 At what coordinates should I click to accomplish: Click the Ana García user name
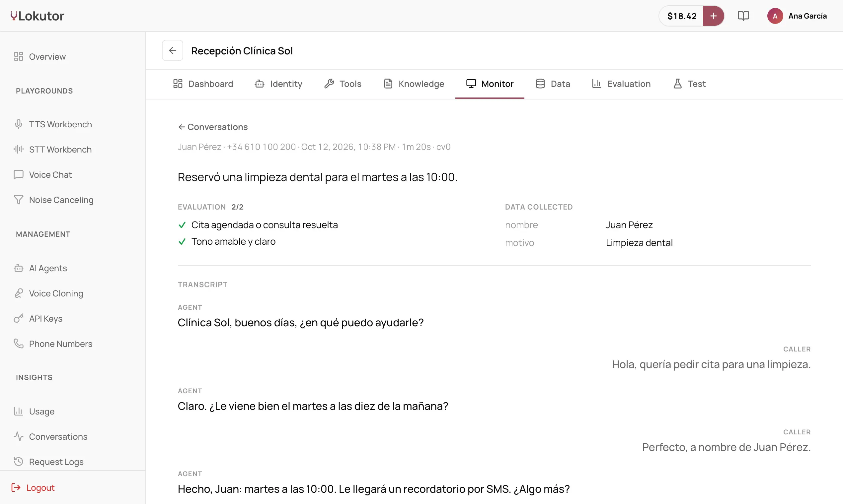click(x=807, y=16)
